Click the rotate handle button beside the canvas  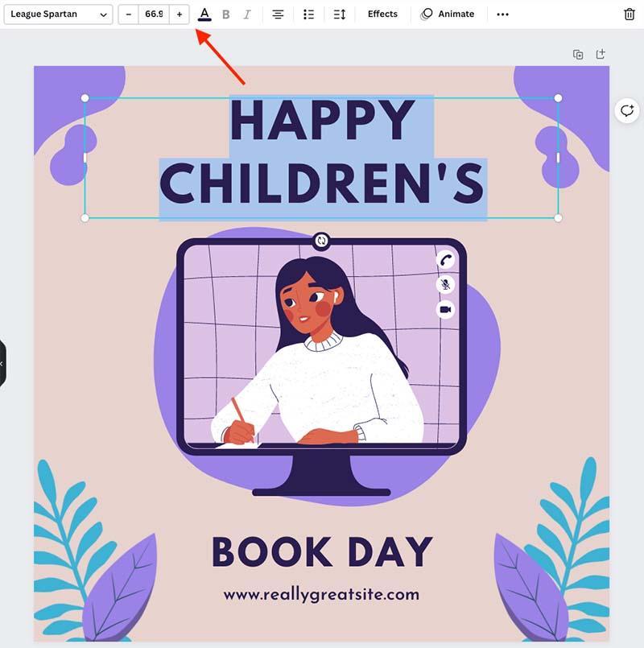[x=628, y=111]
